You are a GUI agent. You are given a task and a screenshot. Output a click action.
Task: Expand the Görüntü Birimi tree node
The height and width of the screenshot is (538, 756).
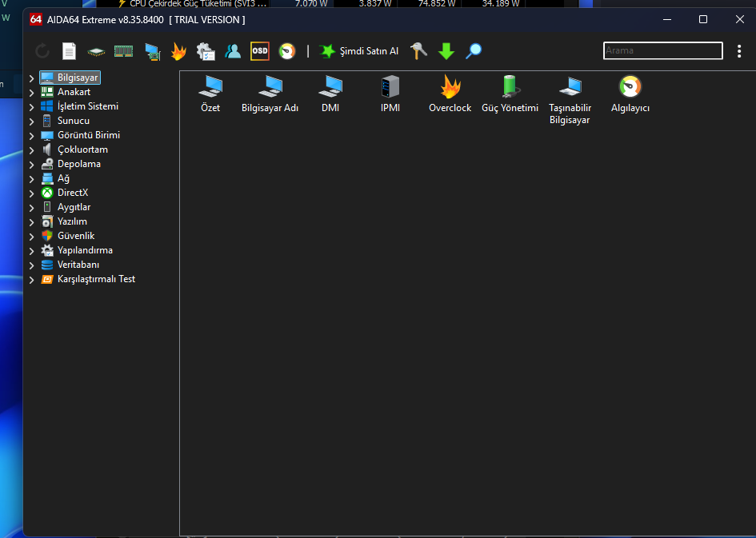tap(31, 136)
